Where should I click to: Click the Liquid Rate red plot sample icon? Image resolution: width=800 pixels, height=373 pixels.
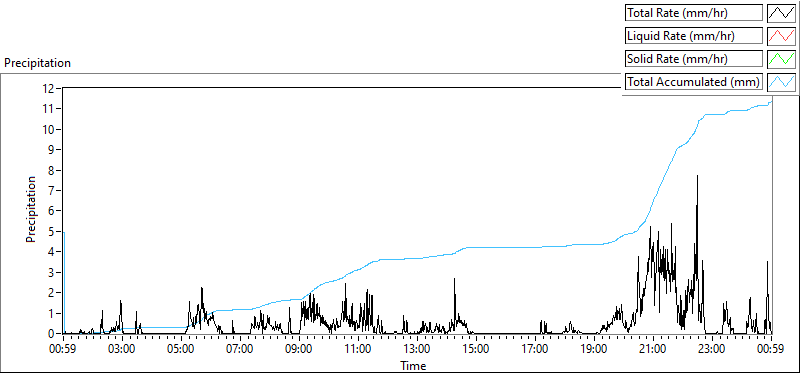point(781,36)
